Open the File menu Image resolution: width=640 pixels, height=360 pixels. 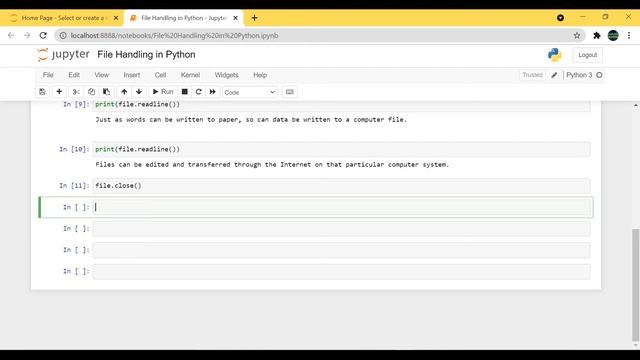coord(48,75)
